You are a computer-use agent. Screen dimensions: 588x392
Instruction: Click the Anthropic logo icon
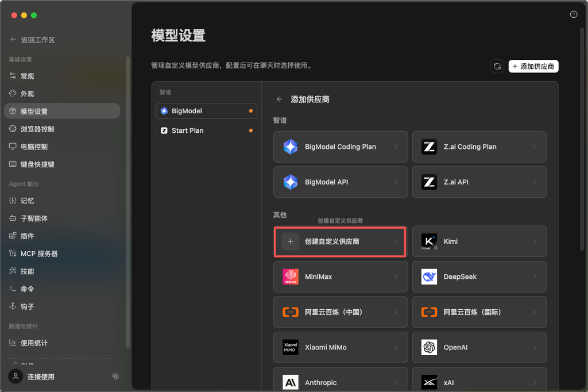(x=290, y=383)
